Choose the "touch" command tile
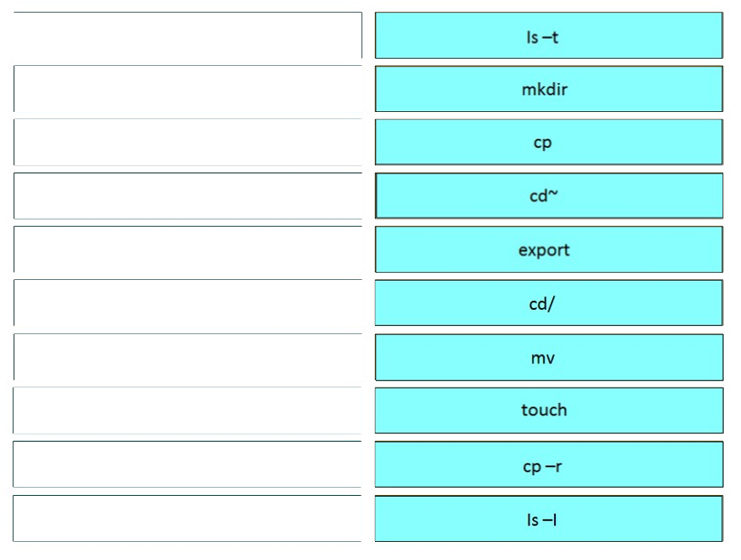The width and height of the screenshot is (741, 560). 549,410
